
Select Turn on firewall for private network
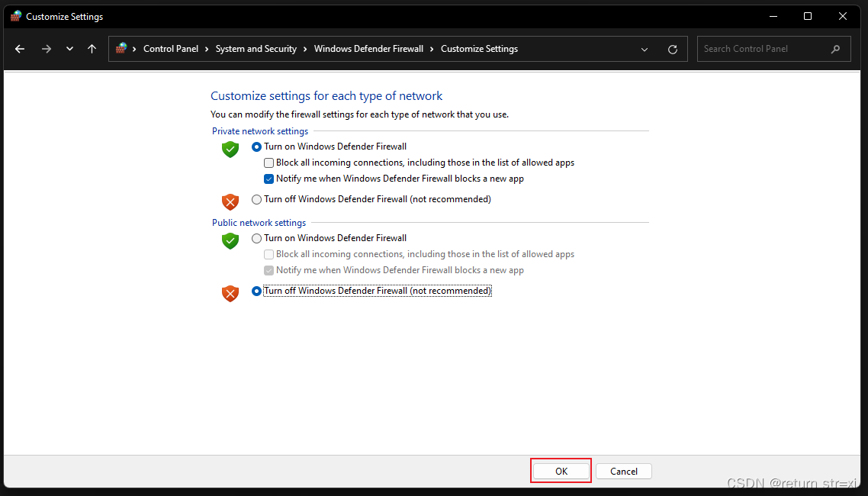[x=256, y=147]
